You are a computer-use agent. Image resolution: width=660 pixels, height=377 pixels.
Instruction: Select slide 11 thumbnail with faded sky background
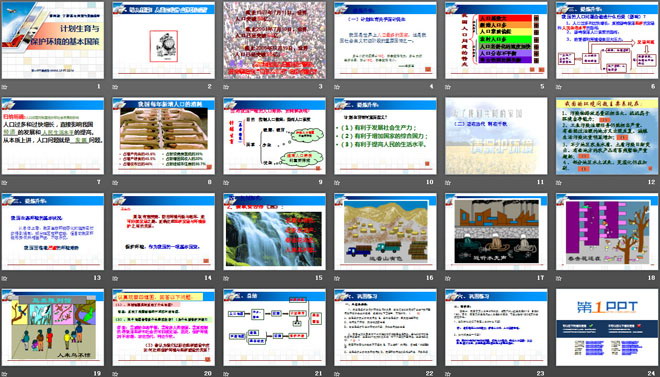pos(496,136)
